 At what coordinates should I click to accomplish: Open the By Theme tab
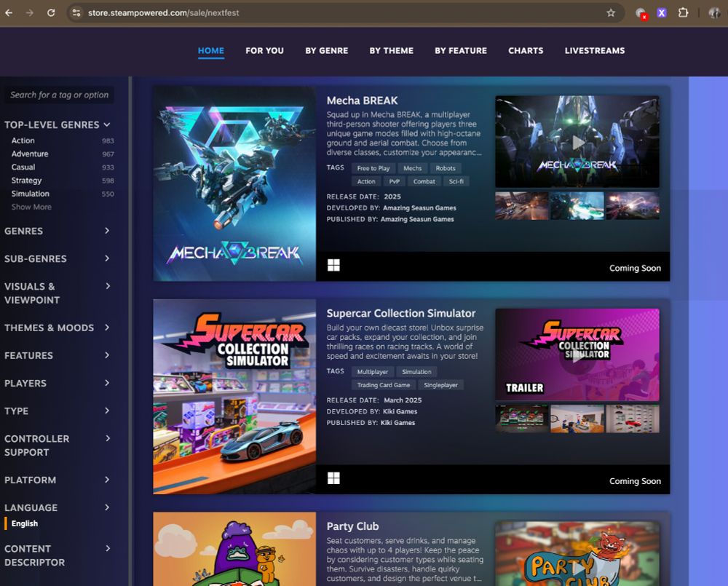(392, 51)
